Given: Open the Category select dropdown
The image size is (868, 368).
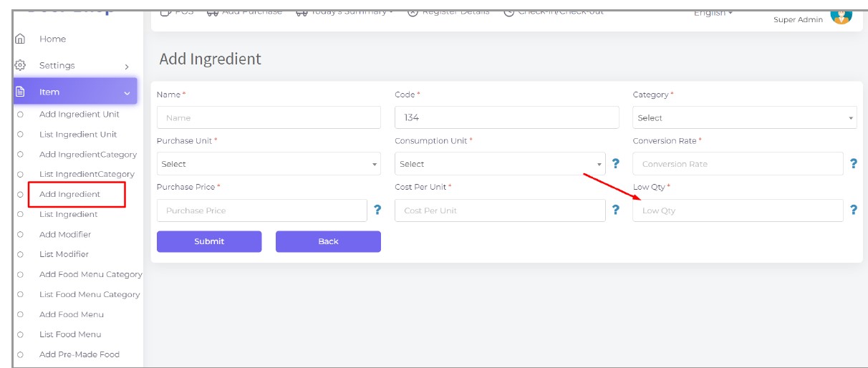Looking at the screenshot, I should (744, 118).
